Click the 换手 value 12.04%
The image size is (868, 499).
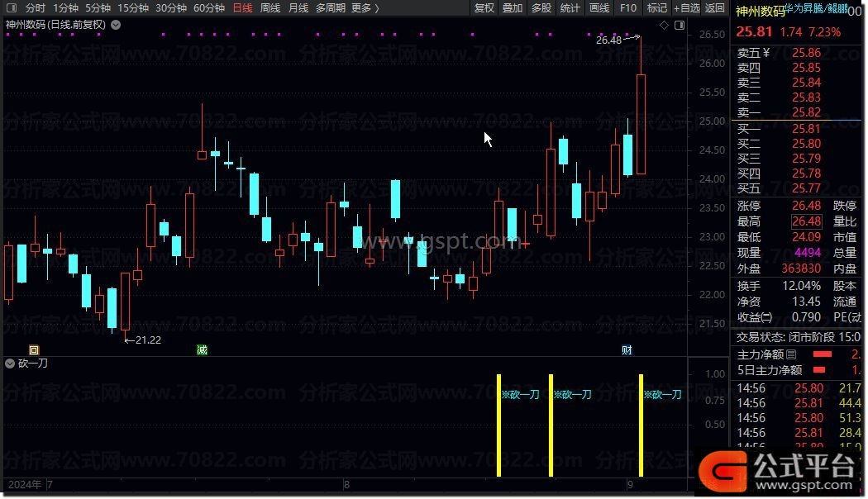click(x=801, y=286)
